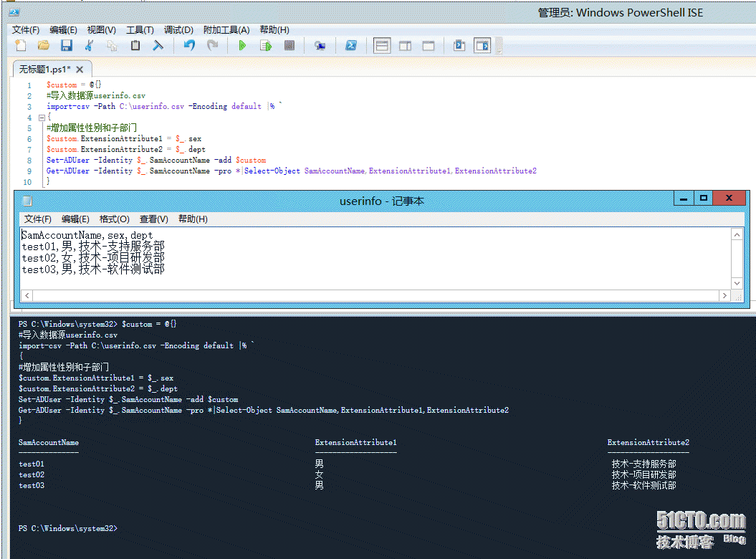
Task: Collapse the code block at line 4
Action: [42, 118]
